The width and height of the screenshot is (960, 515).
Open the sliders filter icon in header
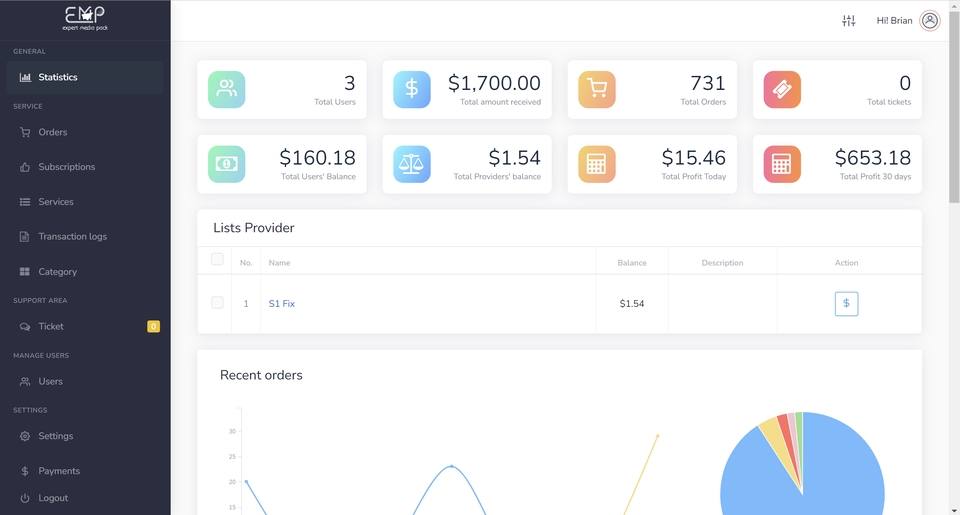point(849,21)
